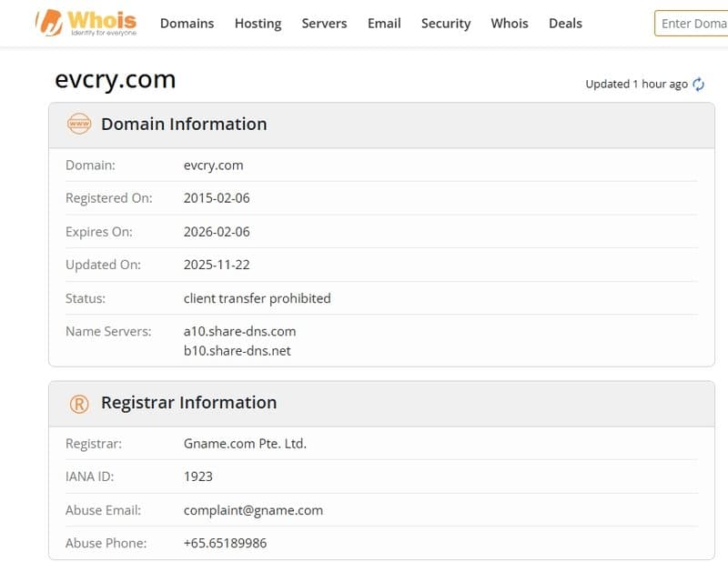
Task: Click the Registrar Information heading
Action: point(189,402)
